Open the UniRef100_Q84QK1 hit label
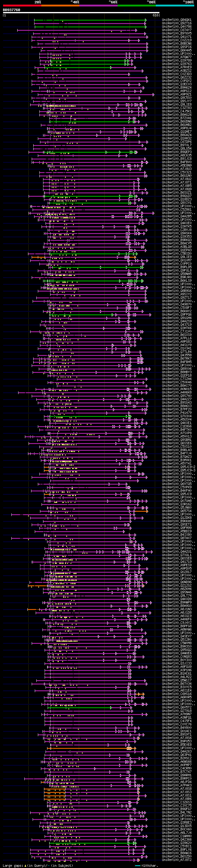The width and height of the screenshot is (197, 868). click(177, 20)
